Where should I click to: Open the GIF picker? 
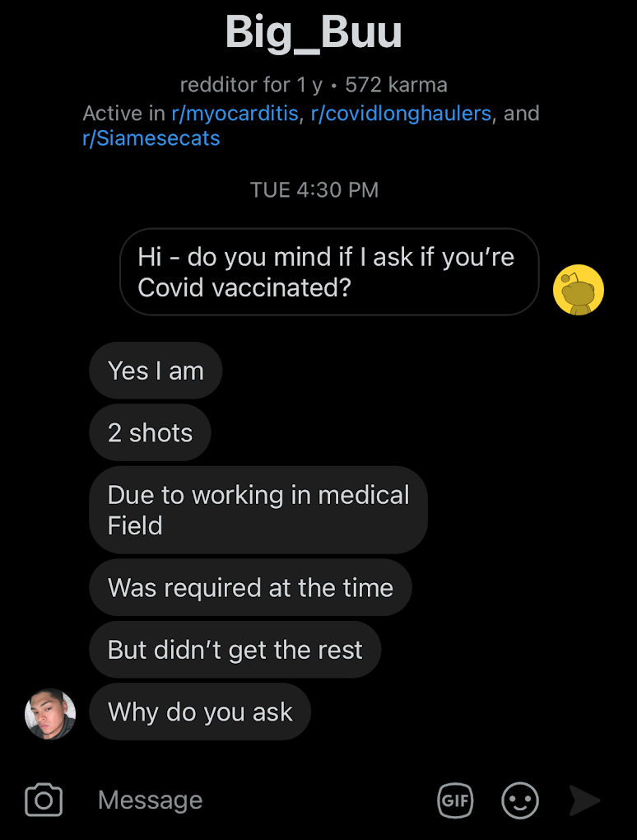click(456, 800)
